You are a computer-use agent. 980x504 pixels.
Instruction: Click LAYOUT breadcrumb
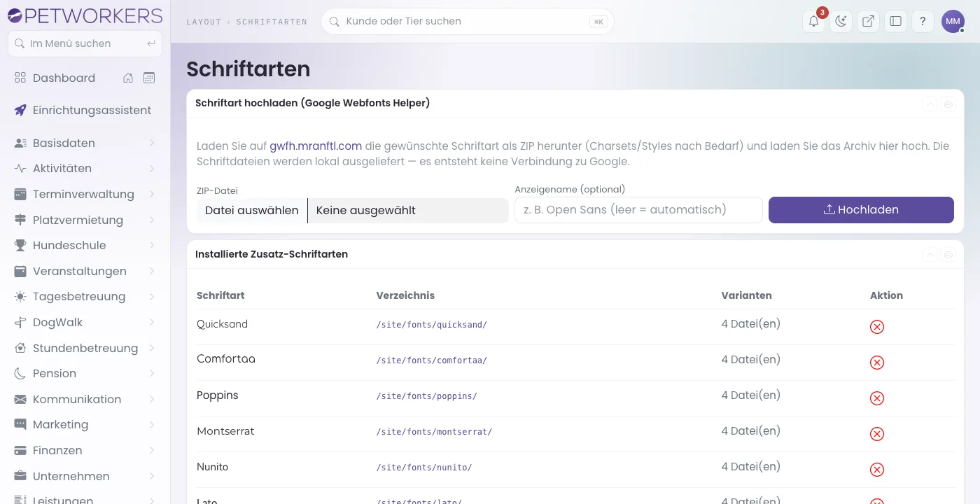point(204,22)
